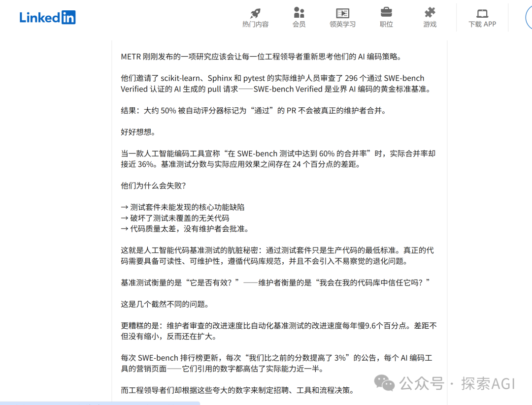Click the 下载 APP laptop icon
Image resolution: width=532 pixels, height=405 pixels.
482,13
